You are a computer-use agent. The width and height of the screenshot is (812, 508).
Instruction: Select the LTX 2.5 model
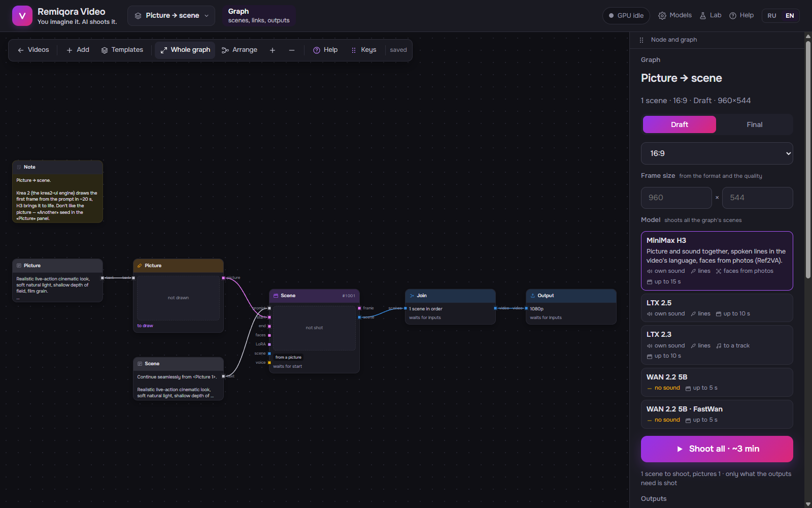pos(717,308)
